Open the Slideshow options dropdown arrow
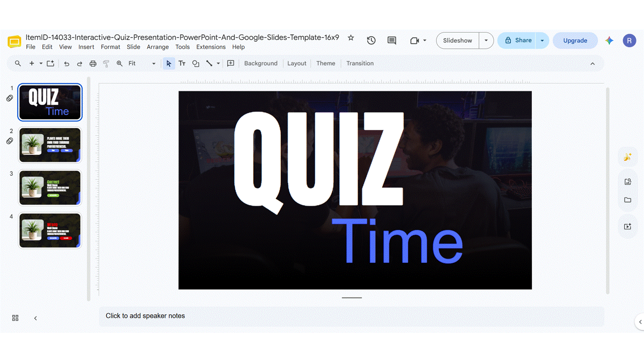This screenshot has height=362, width=644. pyautogui.click(x=486, y=41)
